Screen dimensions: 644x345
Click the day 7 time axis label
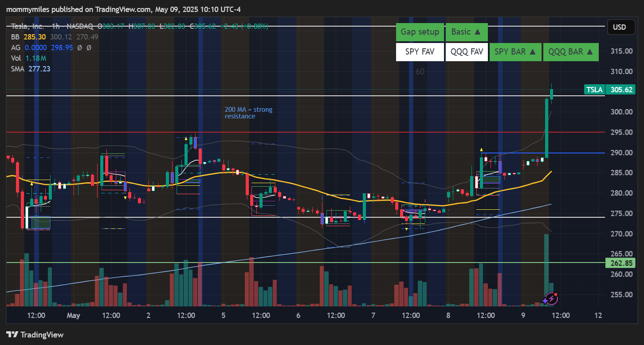coord(373,316)
